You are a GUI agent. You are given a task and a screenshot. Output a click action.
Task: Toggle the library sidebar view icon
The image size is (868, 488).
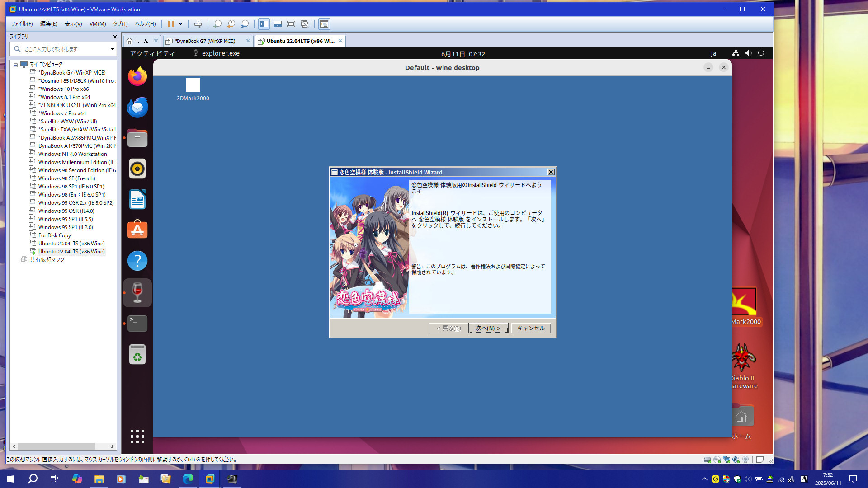point(264,24)
